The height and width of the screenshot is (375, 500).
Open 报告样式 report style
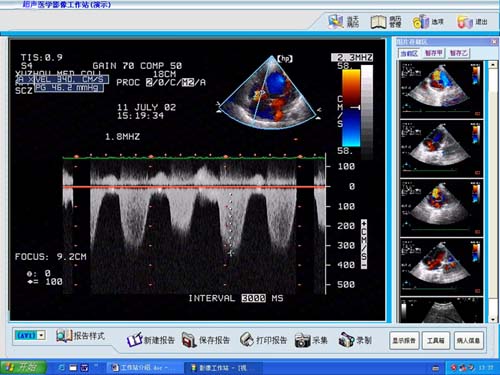[x=80, y=336]
